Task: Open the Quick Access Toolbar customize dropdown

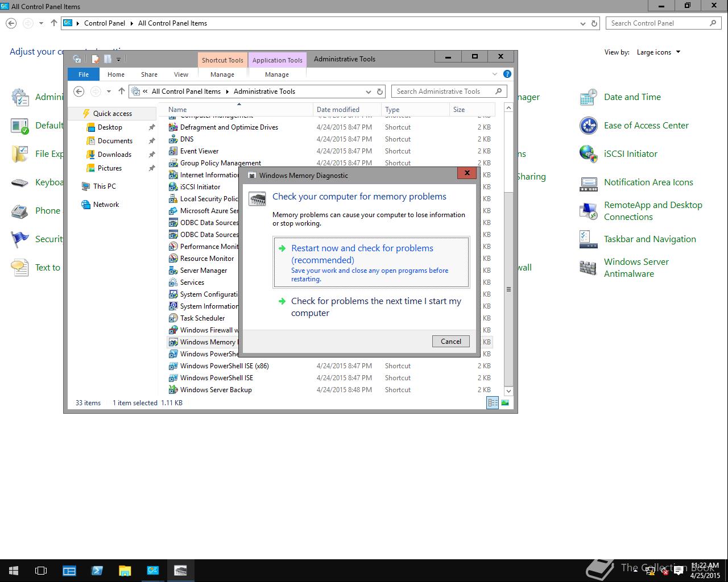Action: (x=118, y=59)
